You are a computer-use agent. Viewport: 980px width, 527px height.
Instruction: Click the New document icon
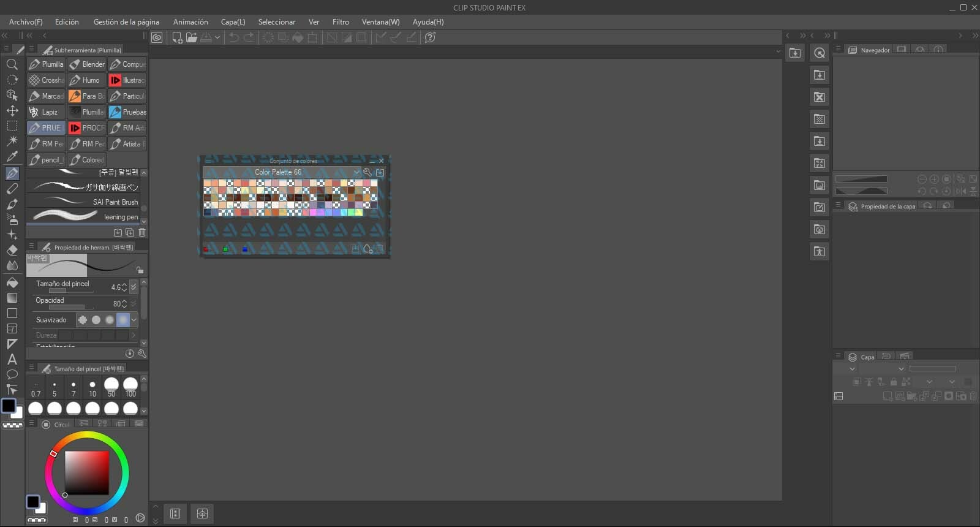tap(178, 37)
